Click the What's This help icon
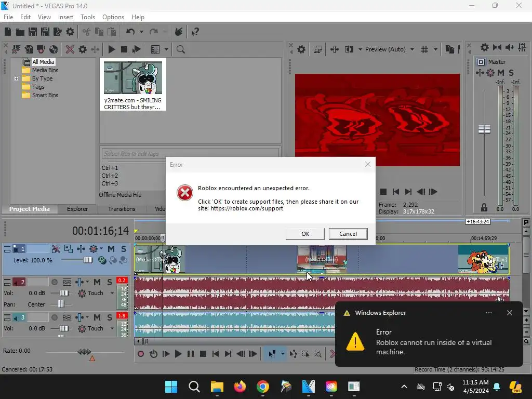The image size is (532, 399). 195,32
